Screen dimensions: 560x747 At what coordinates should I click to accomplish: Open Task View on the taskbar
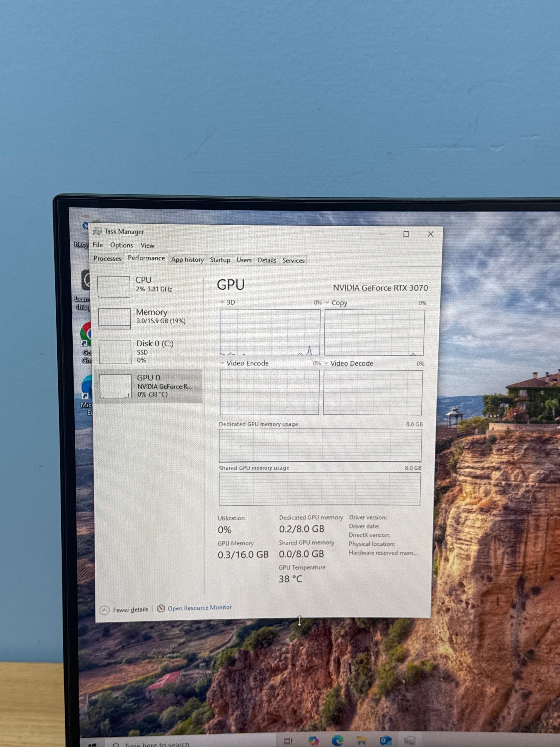point(289,741)
